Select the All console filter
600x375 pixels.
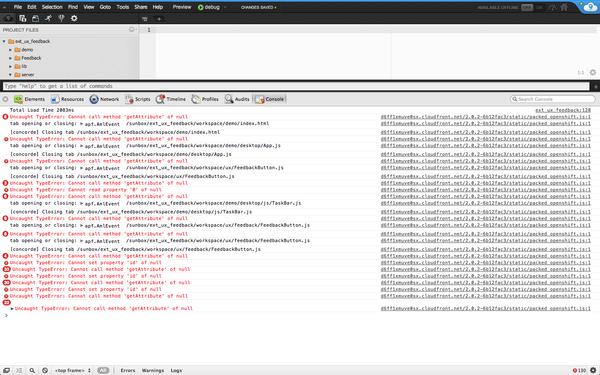pyautogui.click(x=103, y=370)
